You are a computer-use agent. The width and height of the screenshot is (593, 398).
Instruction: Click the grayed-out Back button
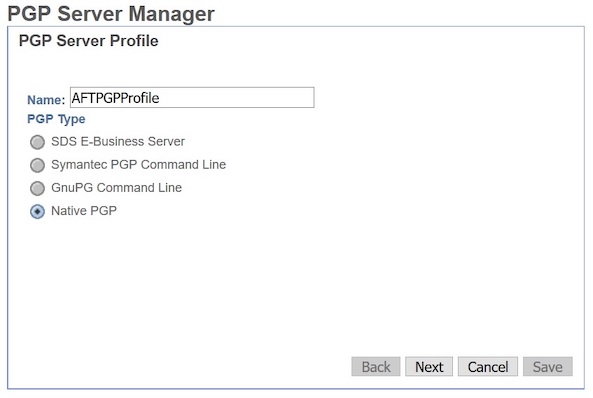376,367
